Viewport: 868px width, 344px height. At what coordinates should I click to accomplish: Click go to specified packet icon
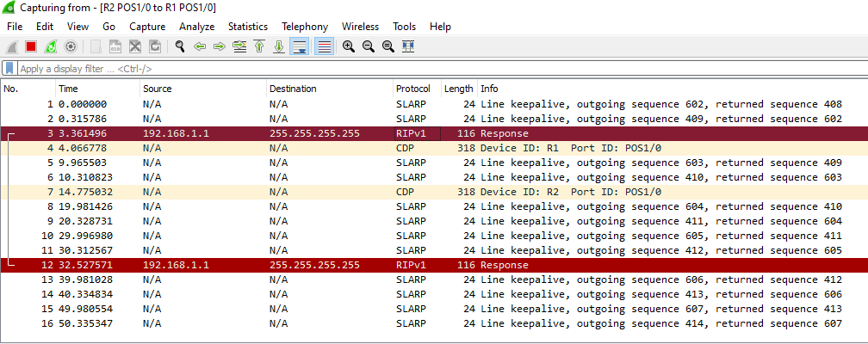coord(239,47)
